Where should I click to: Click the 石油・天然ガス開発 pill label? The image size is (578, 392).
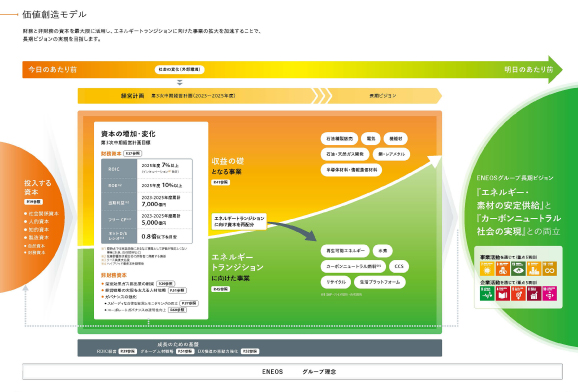[345, 154]
